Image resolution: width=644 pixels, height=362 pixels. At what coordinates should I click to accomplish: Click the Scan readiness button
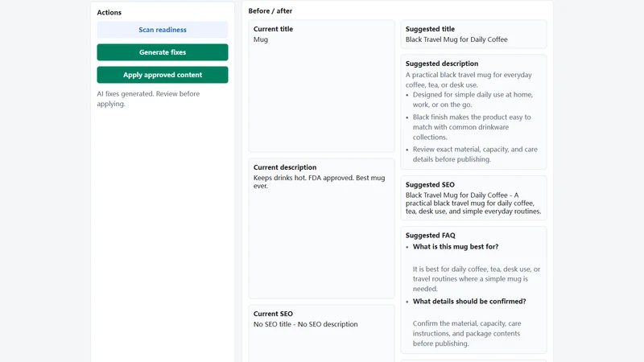(163, 30)
